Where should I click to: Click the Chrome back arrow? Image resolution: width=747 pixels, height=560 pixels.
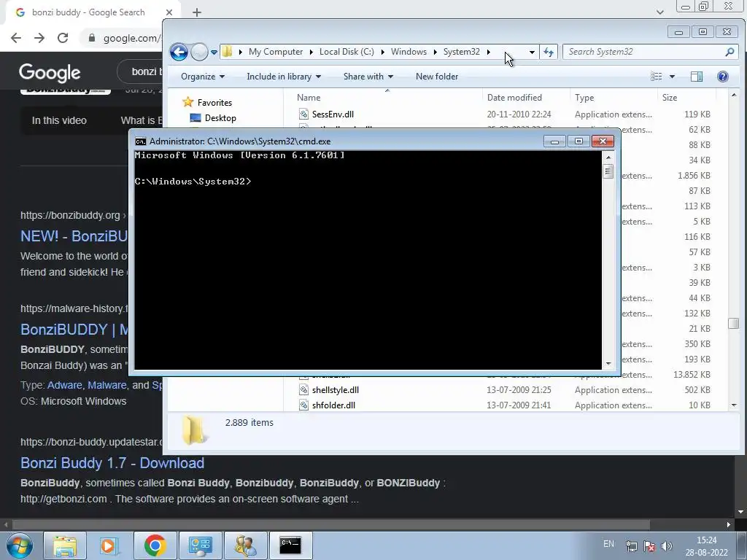click(x=16, y=38)
